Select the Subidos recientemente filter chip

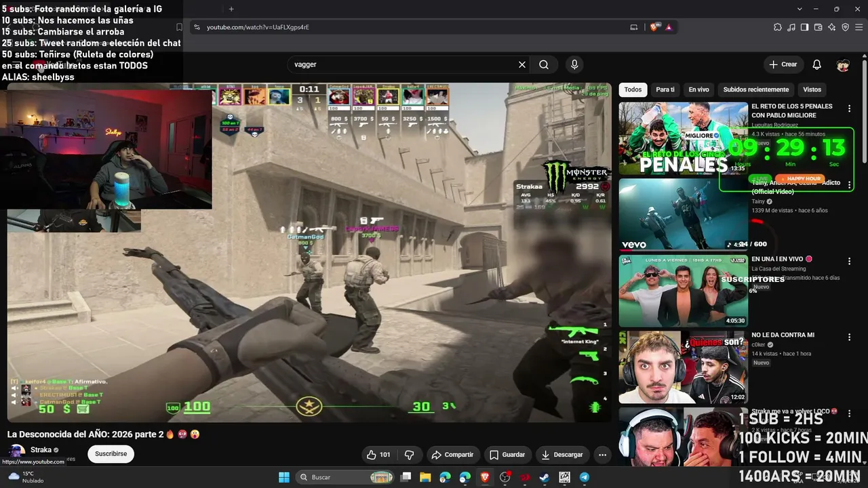[x=756, y=89]
